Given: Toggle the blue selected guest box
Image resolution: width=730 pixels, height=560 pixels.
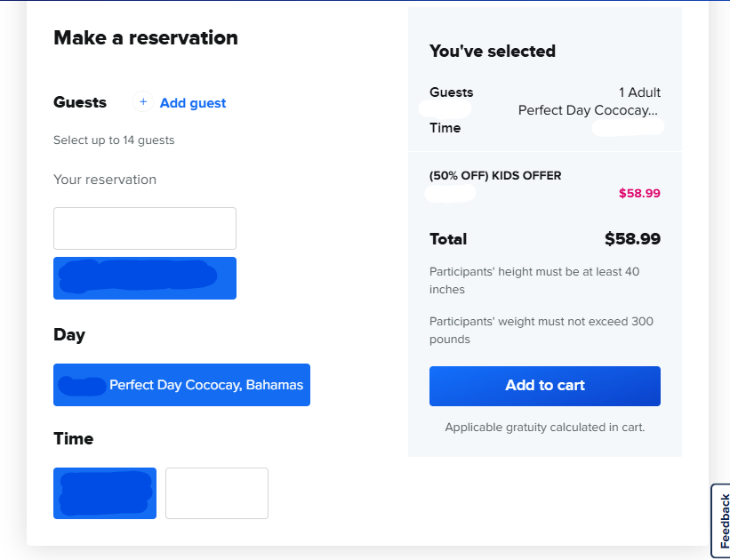Looking at the screenshot, I should pos(145,278).
